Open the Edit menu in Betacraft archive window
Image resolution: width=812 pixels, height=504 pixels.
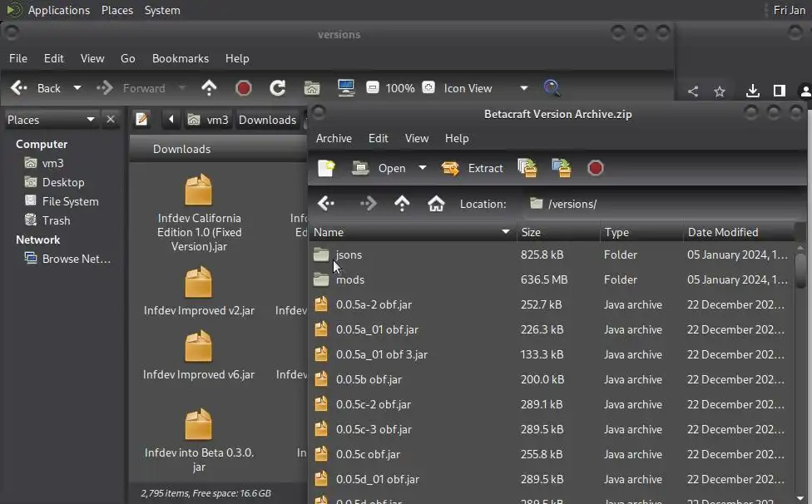(x=378, y=138)
